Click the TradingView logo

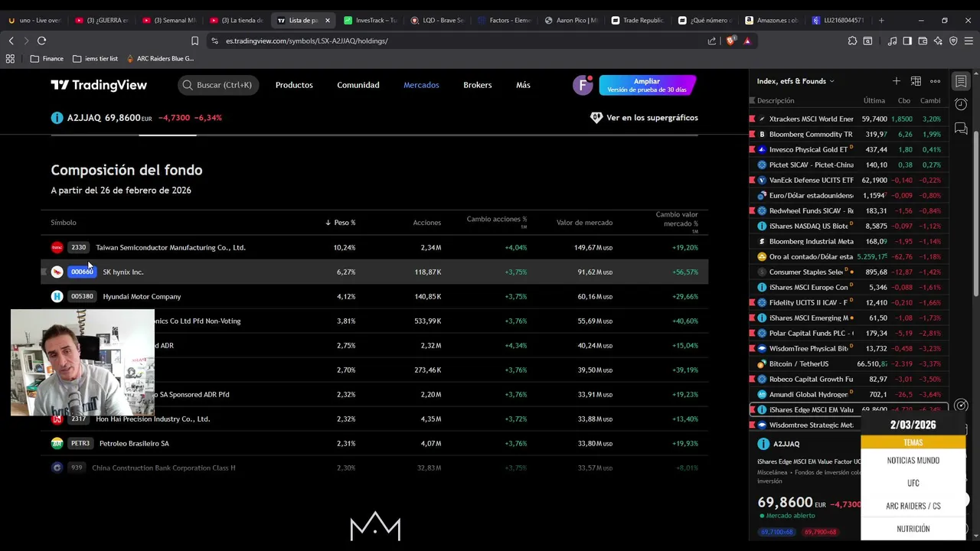coord(99,85)
